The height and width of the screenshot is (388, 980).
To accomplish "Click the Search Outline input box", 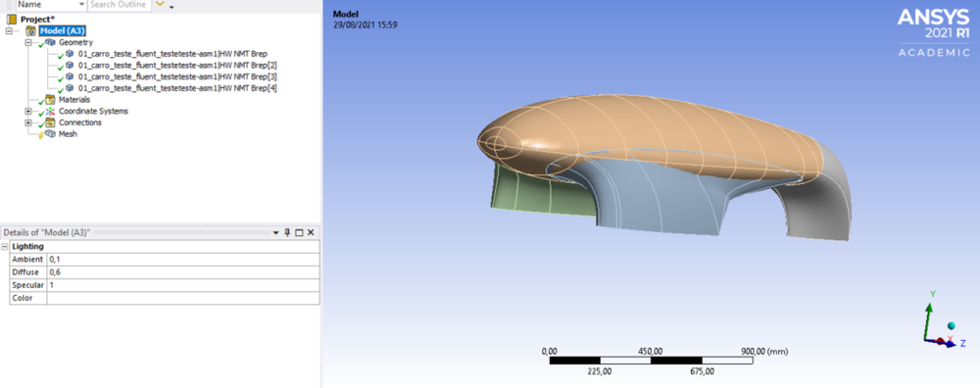I will tap(119, 4).
